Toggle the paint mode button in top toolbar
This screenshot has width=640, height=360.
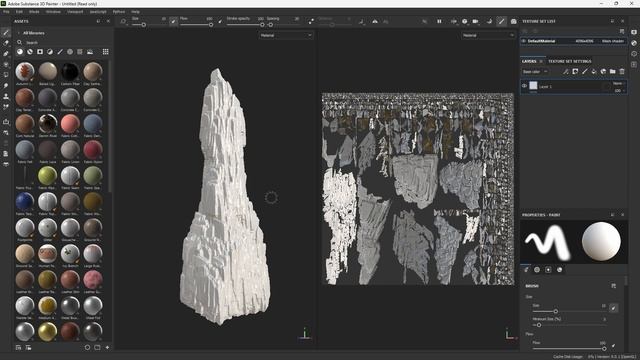pos(501,21)
